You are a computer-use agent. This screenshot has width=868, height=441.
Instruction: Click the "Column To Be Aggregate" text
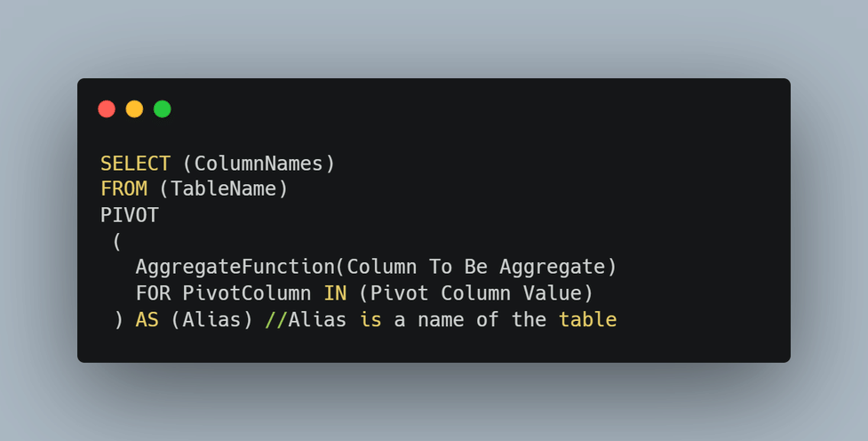pyautogui.click(x=475, y=267)
